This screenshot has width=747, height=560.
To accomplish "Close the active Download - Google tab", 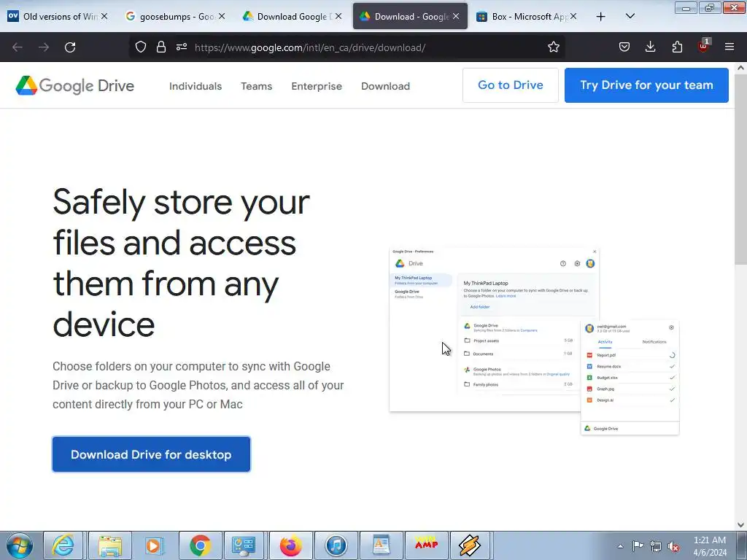I will (456, 16).
